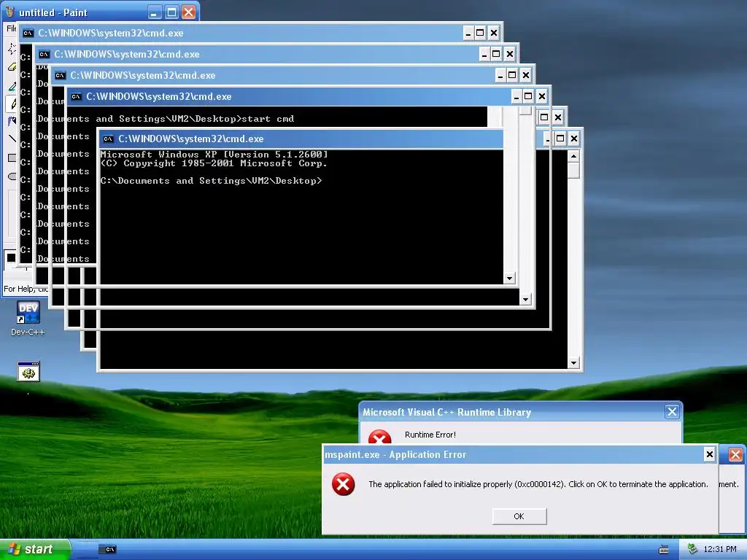Click the black foreground color box in Paint
Image resolution: width=747 pixels, height=560 pixels.
10,258
